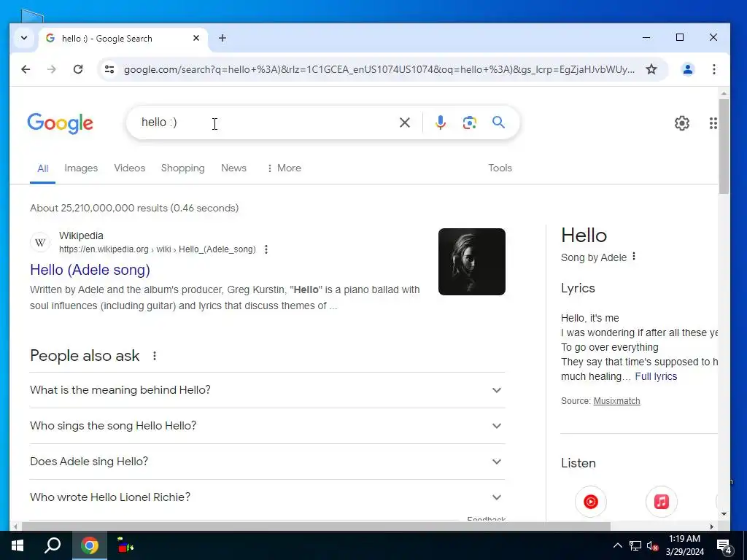Switch to the Videos tab
Image resolution: width=747 pixels, height=560 pixels.
click(130, 168)
